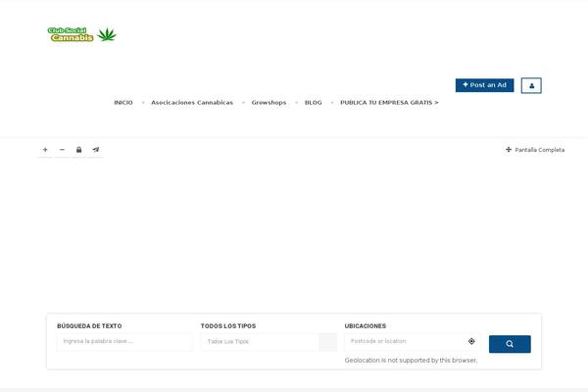Click the Post an Ad button
This screenshot has height=392, width=588.
(x=484, y=85)
